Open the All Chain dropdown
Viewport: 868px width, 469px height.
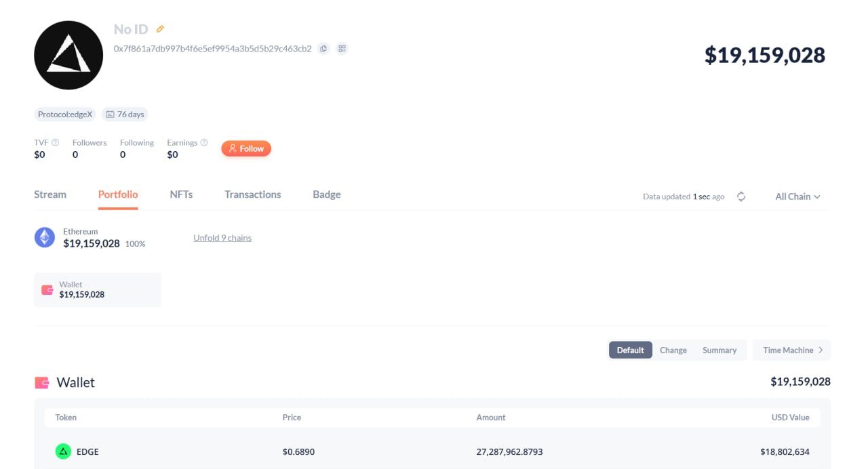click(797, 197)
